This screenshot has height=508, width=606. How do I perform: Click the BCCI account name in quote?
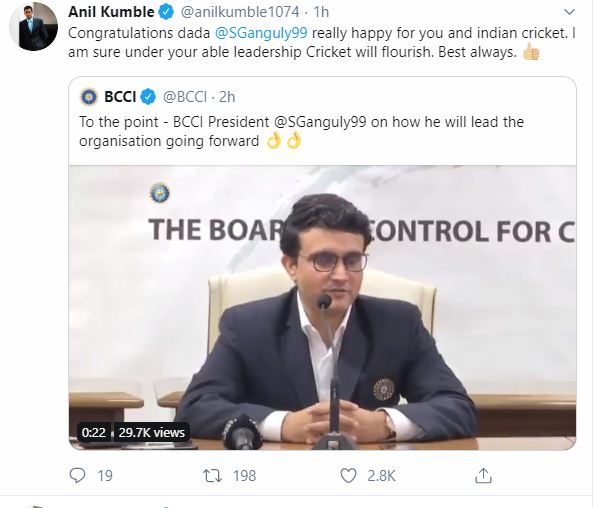pos(120,97)
